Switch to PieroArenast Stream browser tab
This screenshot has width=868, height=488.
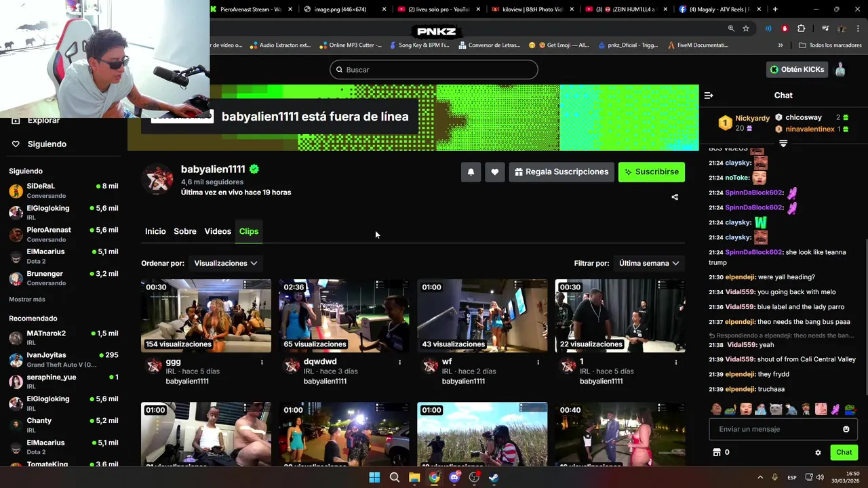click(251, 9)
